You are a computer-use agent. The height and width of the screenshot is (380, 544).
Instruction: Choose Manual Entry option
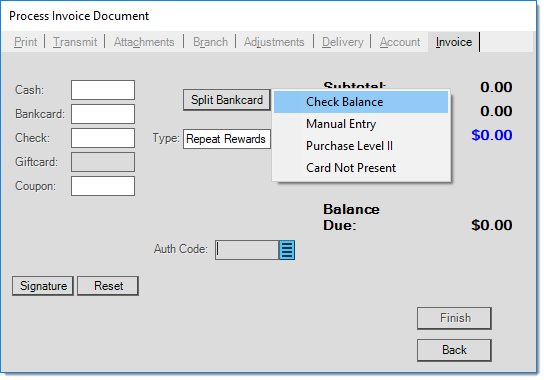click(361, 124)
